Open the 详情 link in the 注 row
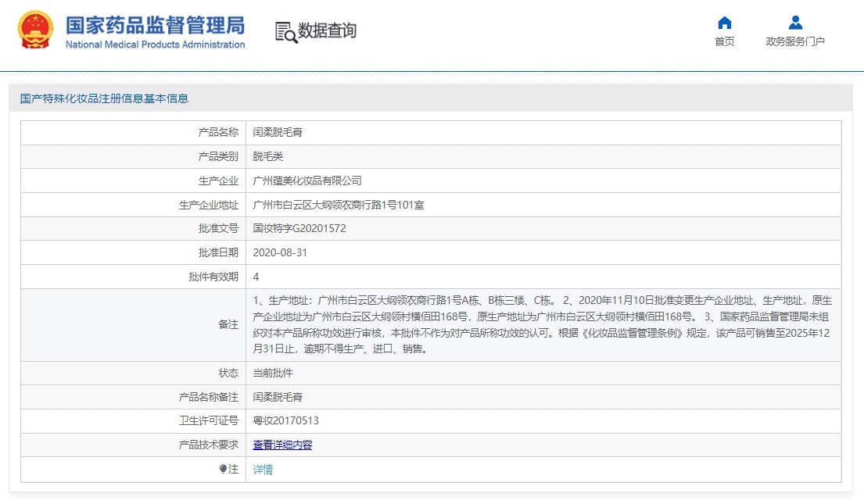This screenshot has width=864, height=504. 263,469
